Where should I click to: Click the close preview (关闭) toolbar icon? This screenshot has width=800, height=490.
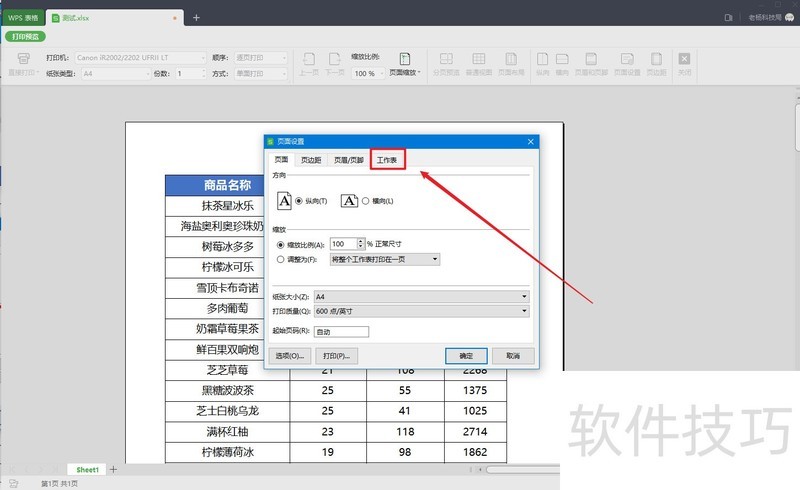pyautogui.click(x=685, y=63)
